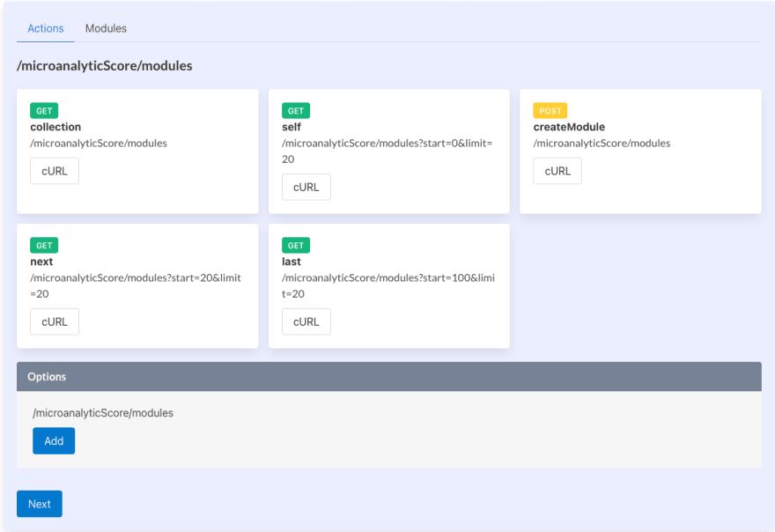This screenshot has height=532, width=775.
Task: Click the Add button under Options
Action: pos(54,440)
